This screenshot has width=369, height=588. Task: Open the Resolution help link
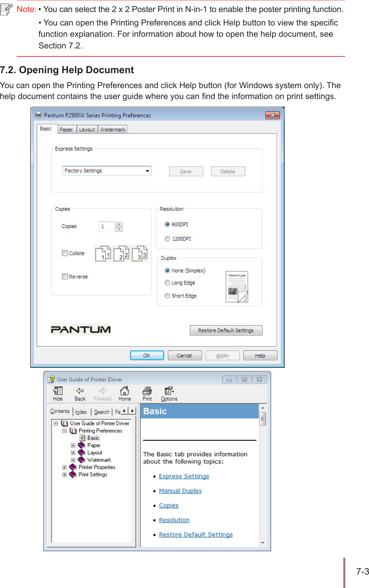174,520
